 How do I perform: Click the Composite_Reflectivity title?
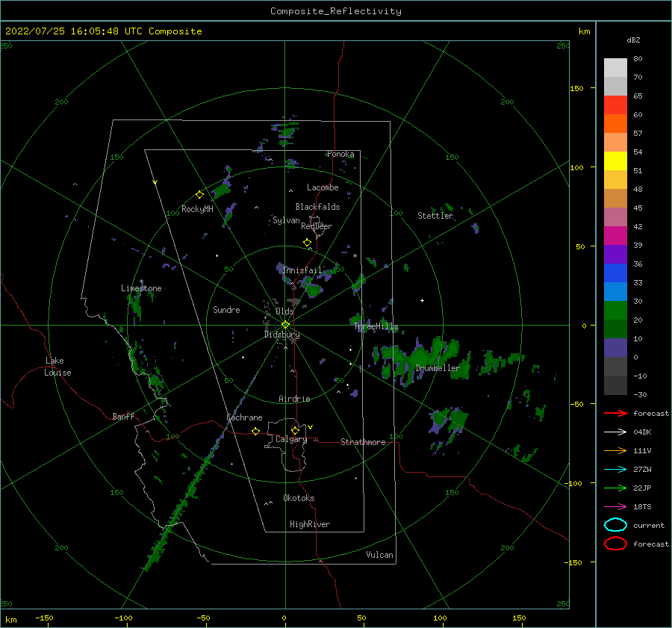(336, 11)
